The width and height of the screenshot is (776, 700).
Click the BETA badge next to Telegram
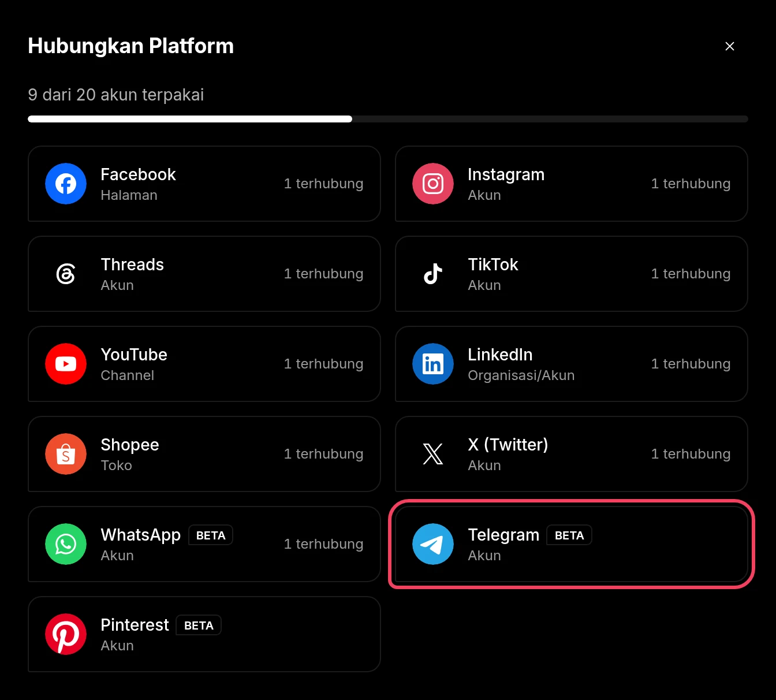click(569, 535)
